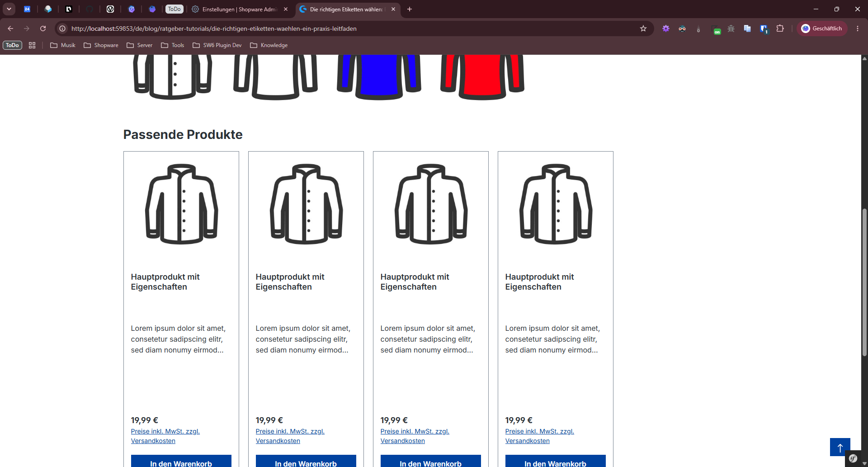Screen dimensions: 868x467
Task: Click the blue jacket image
Action: [379, 77]
